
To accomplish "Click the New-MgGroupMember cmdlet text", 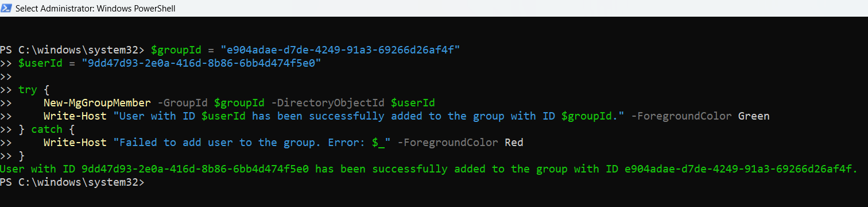I will [97, 103].
